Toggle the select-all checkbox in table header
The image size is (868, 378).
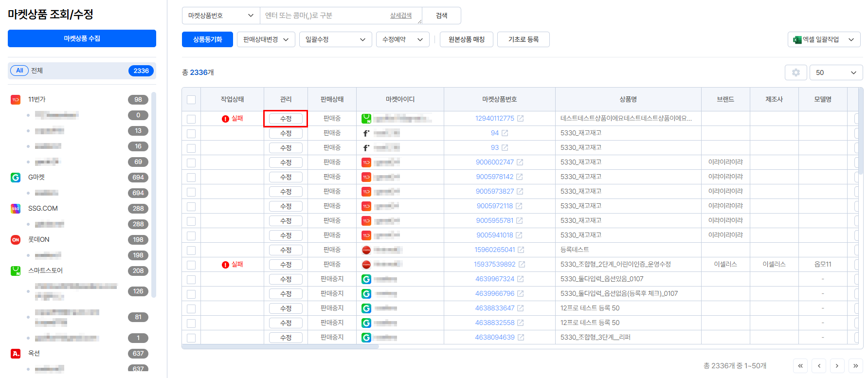click(x=191, y=100)
